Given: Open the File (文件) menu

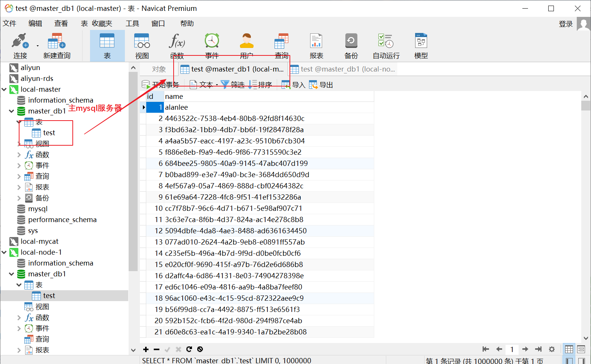Looking at the screenshot, I should 9,24.
